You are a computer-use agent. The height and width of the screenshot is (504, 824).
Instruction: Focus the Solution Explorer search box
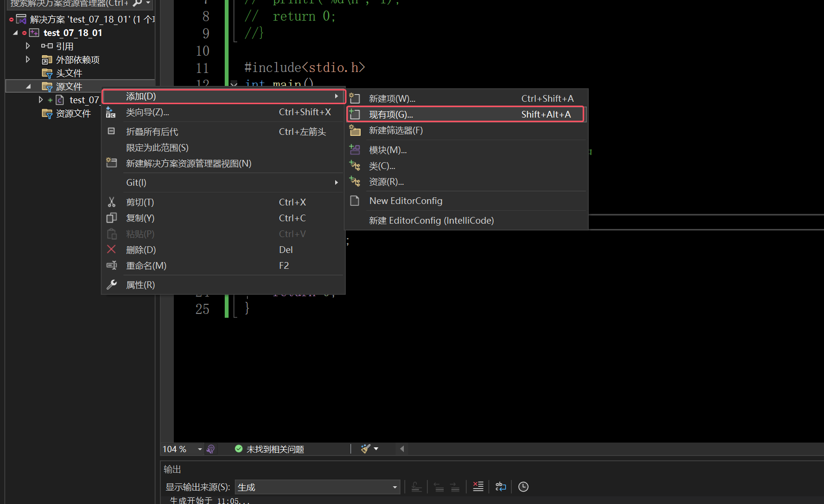tap(69, 3)
